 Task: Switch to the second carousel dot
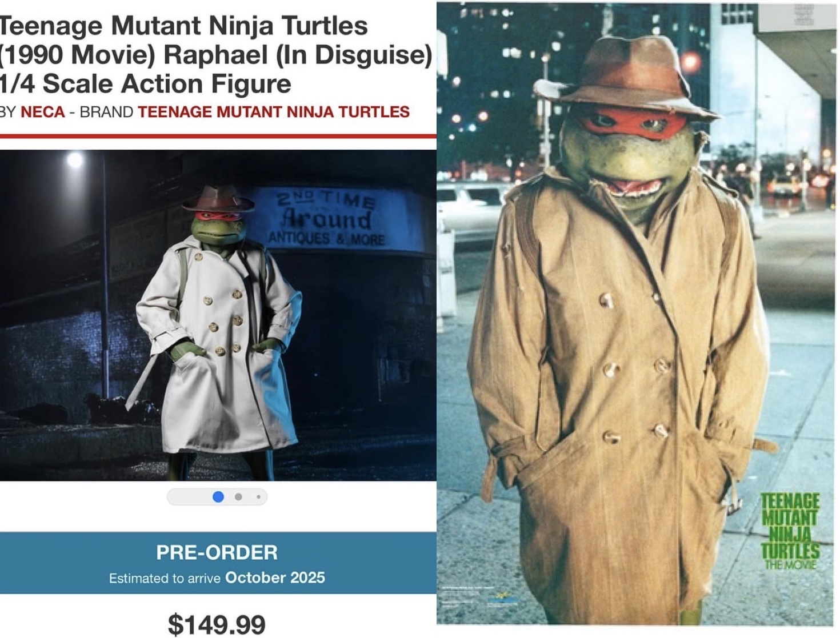click(238, 497)
